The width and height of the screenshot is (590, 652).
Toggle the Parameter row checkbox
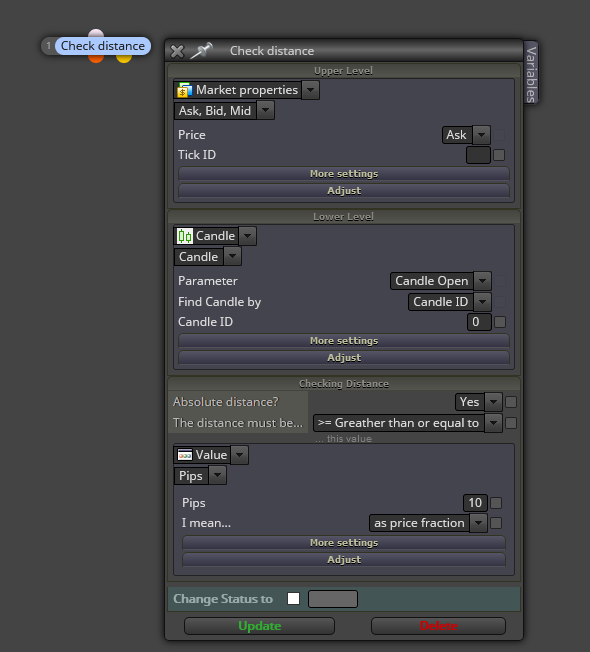500,281
